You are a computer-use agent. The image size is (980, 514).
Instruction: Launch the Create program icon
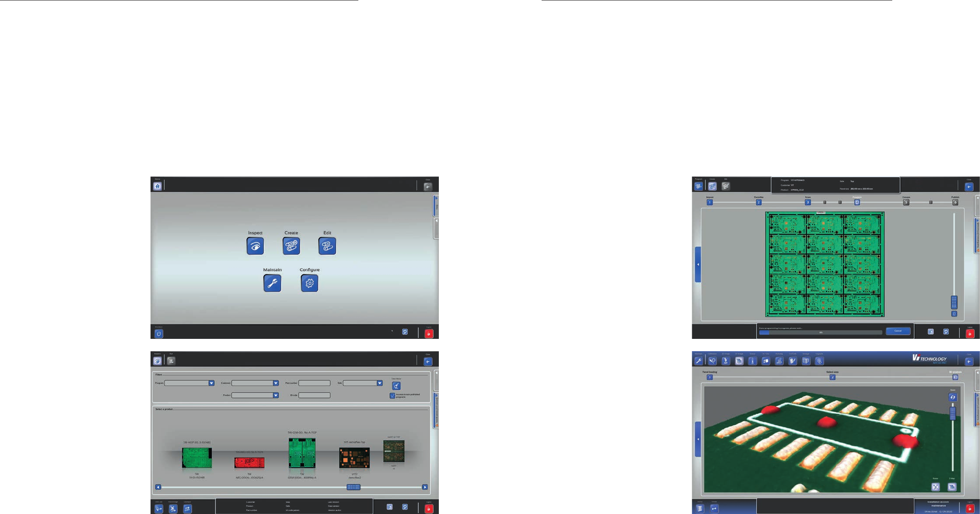(291, 246)
